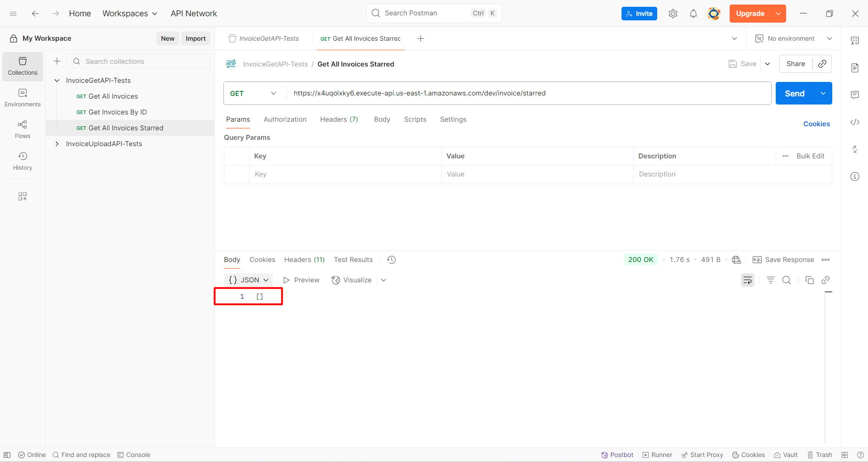Save the response using Save Response link
The image size is (868, 462).
(x=789, y=260)
